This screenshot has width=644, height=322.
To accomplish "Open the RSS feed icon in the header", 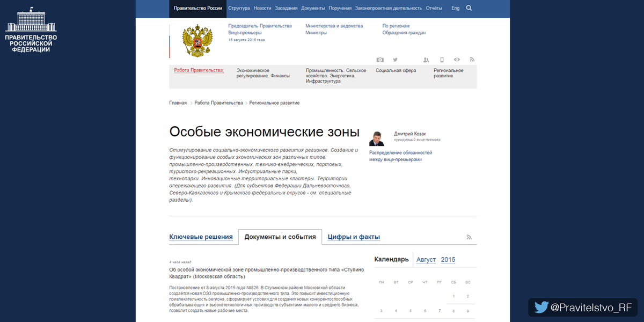I will point(472,60).
